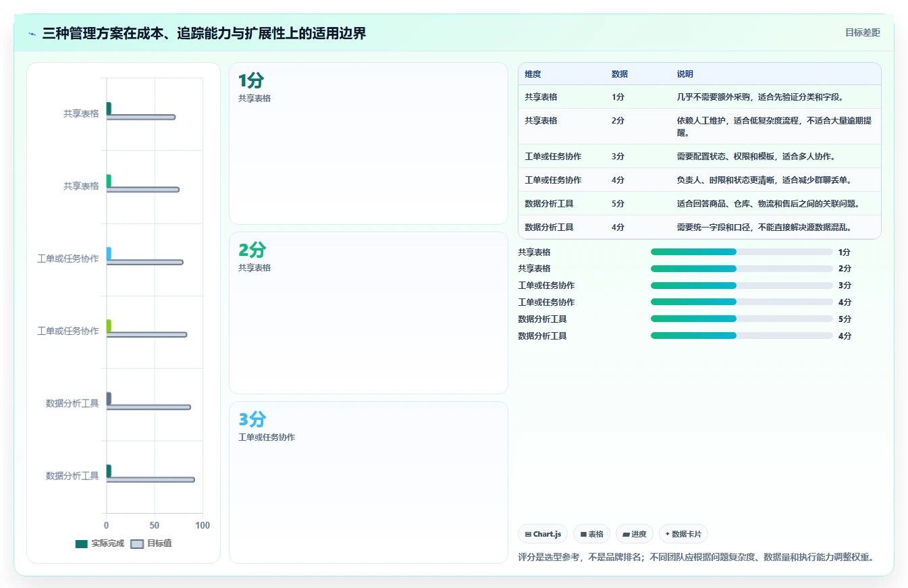Screen dimensions: 908x588
Task: Click the progress bar labeled 共享表格 2分
Action: [x=741, y=269]
